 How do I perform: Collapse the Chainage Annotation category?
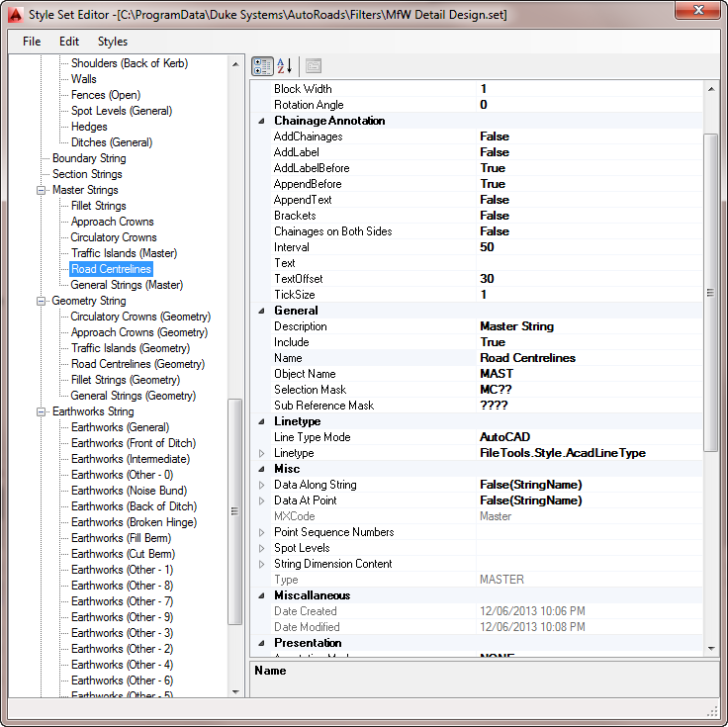pyautogui.click(x=262, y=121)
